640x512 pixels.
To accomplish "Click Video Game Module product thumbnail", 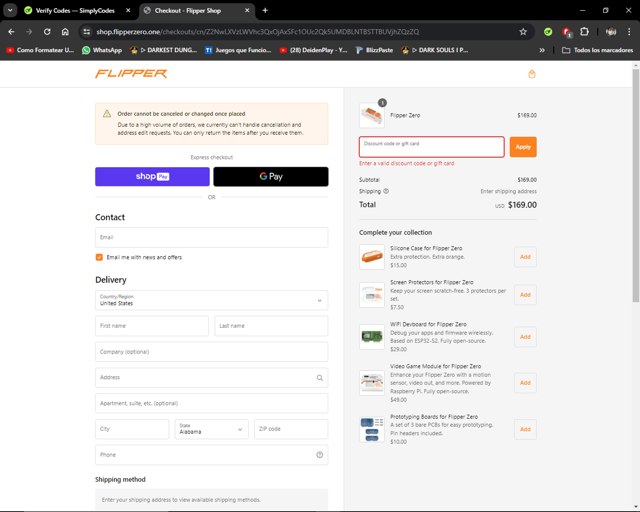I will (372, 383).
